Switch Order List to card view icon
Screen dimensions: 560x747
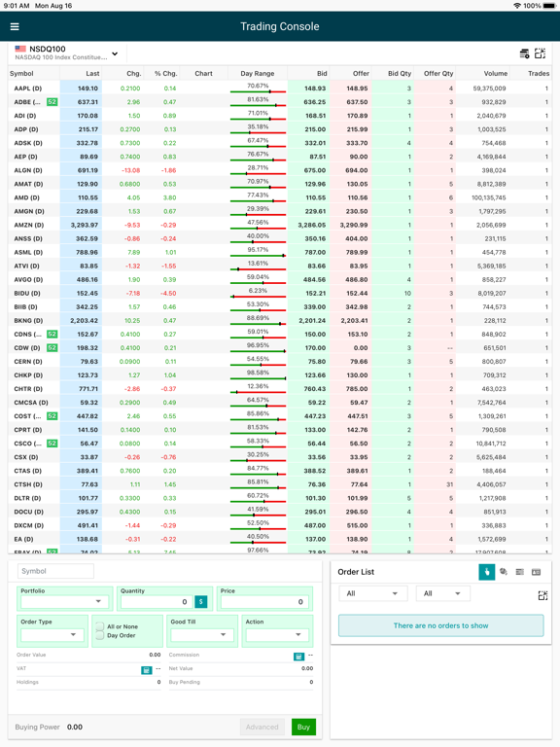point(537,572)
